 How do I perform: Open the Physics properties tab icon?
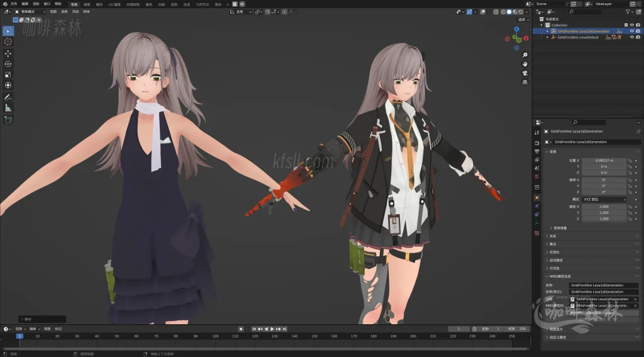click(537, 206)
